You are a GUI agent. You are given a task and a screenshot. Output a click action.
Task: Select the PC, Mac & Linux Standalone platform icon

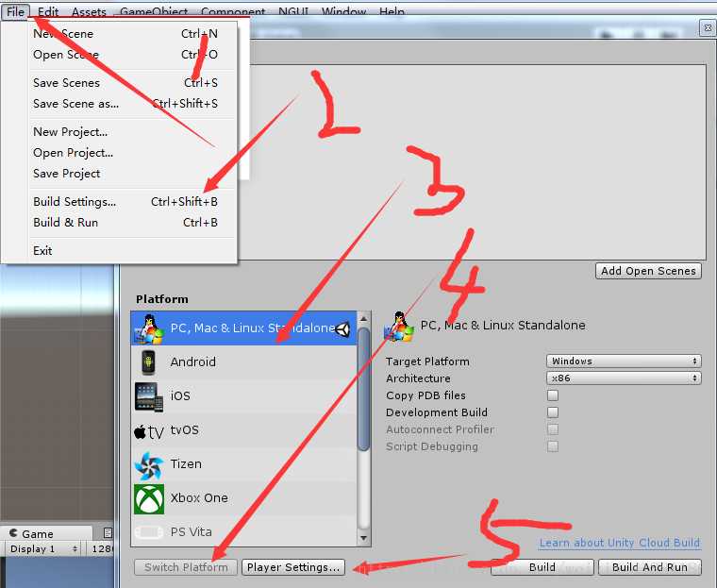click(149, 328)
